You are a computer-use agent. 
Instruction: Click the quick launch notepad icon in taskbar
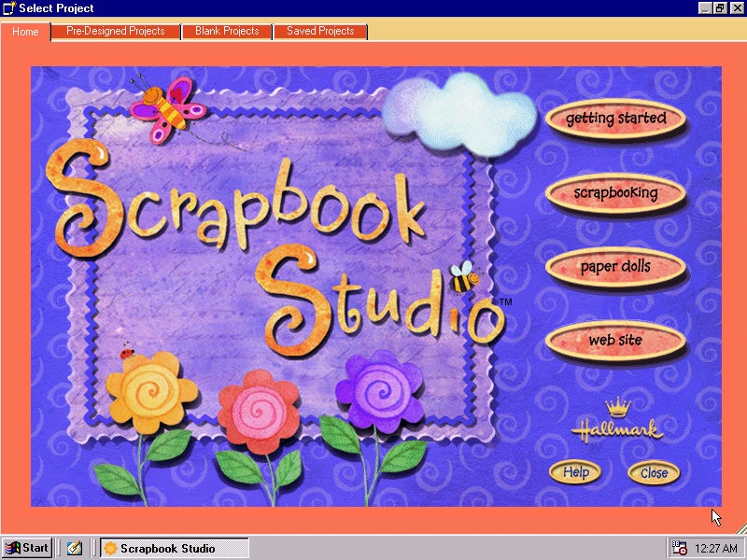click(x=75, y=548)
